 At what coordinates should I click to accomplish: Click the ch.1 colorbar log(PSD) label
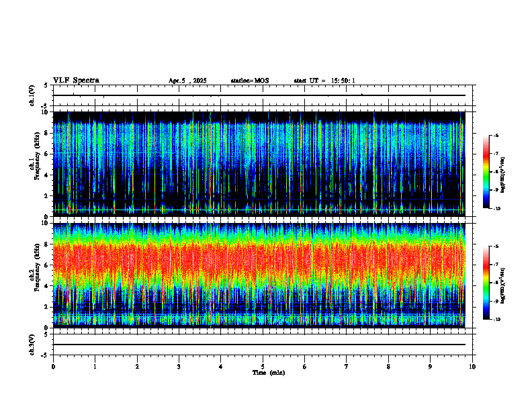[x=503, y=175]
